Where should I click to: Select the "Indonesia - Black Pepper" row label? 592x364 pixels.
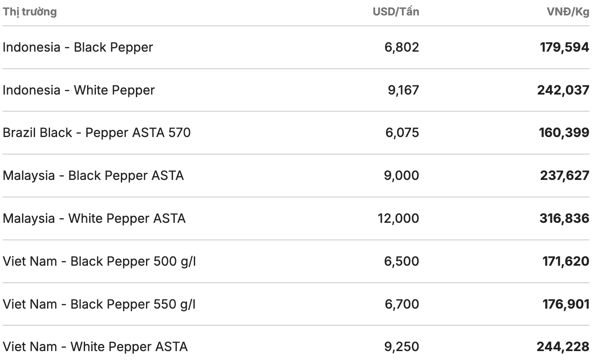coord(78,47)
